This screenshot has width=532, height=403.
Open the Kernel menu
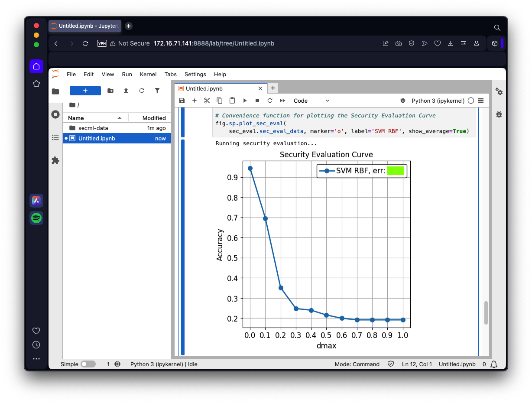click(148, 74)
